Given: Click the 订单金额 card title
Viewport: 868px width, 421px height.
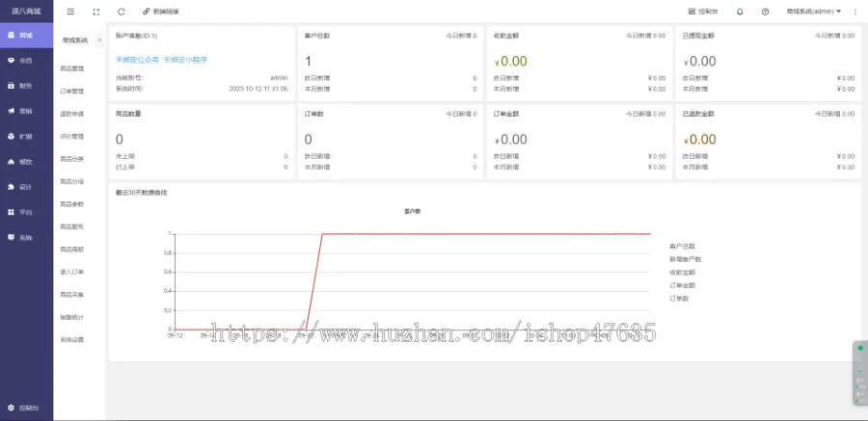Looking at the screenshot, I should click(506, 114).
